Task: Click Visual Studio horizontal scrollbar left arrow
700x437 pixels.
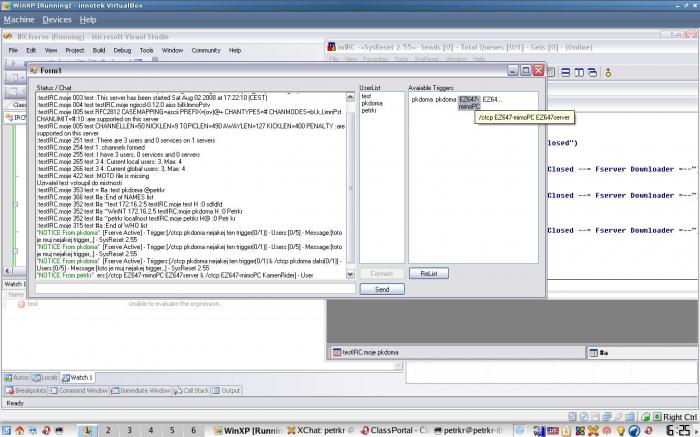Action: point(8,271)
